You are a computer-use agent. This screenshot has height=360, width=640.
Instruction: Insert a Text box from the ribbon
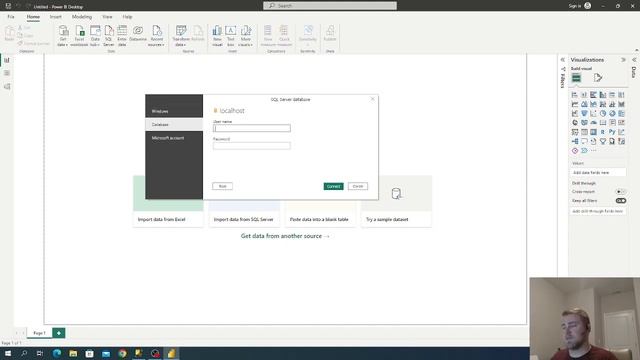click(x=231, y=36)
